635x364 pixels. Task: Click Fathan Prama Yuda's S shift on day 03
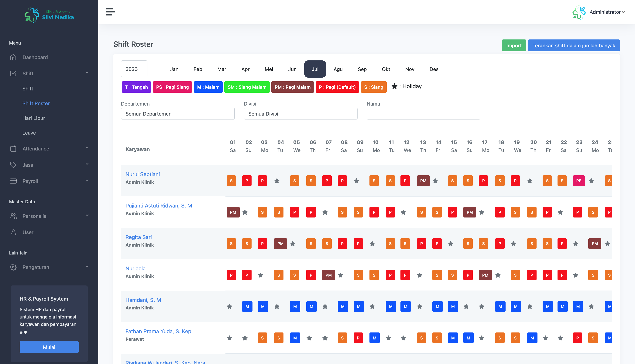262,338
